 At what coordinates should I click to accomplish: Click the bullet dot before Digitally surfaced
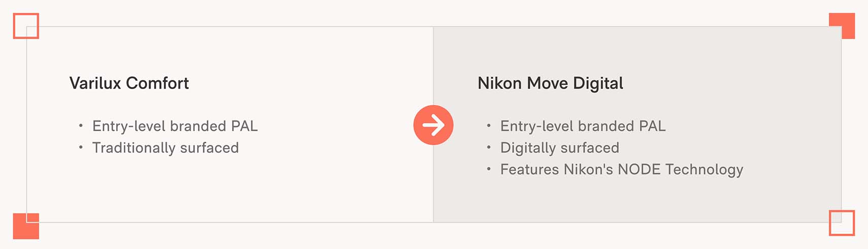[x=489, y=147]
